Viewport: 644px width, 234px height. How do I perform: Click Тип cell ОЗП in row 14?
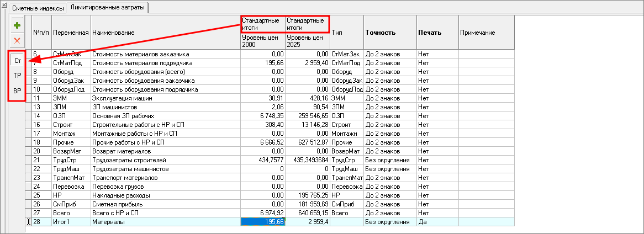[x=346, y=116]
